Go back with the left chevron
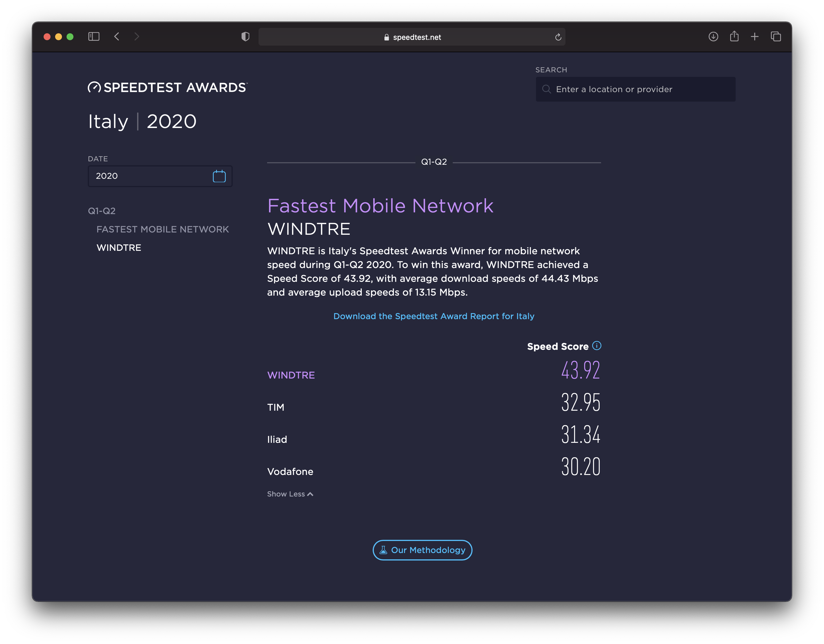This screenshot has height=644, width=824. tap(116, 37)
